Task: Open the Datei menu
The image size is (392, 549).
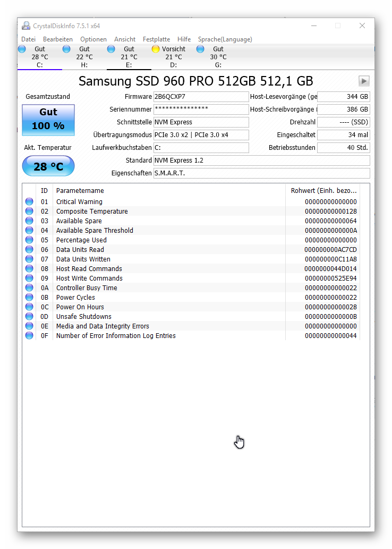Action: pyautogui.click(x=28, y=39)
